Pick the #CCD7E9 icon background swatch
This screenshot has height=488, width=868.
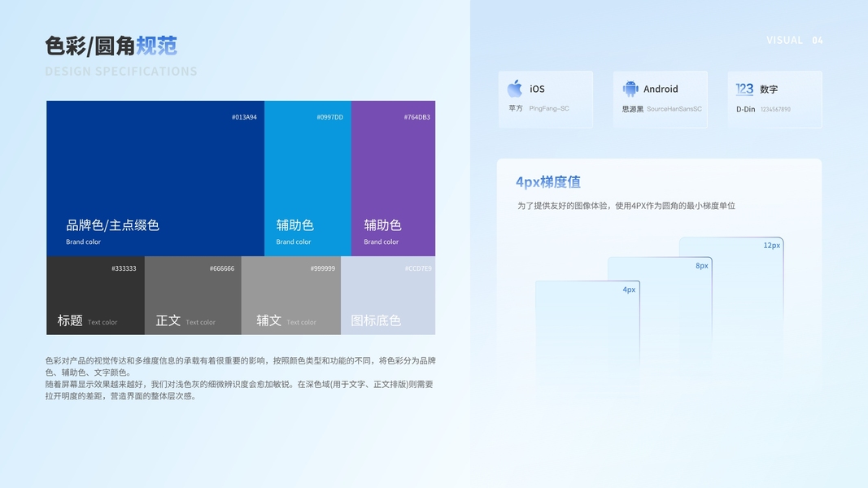[388, 295]
